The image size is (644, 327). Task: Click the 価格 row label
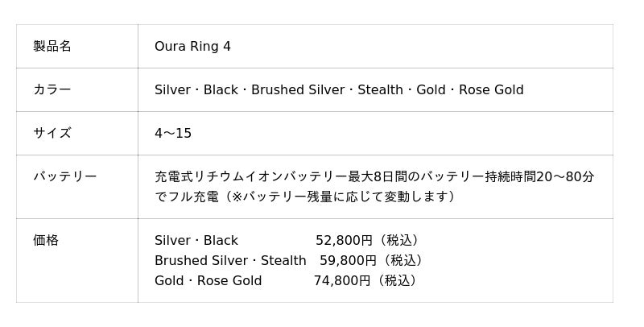tap(46, 241)
